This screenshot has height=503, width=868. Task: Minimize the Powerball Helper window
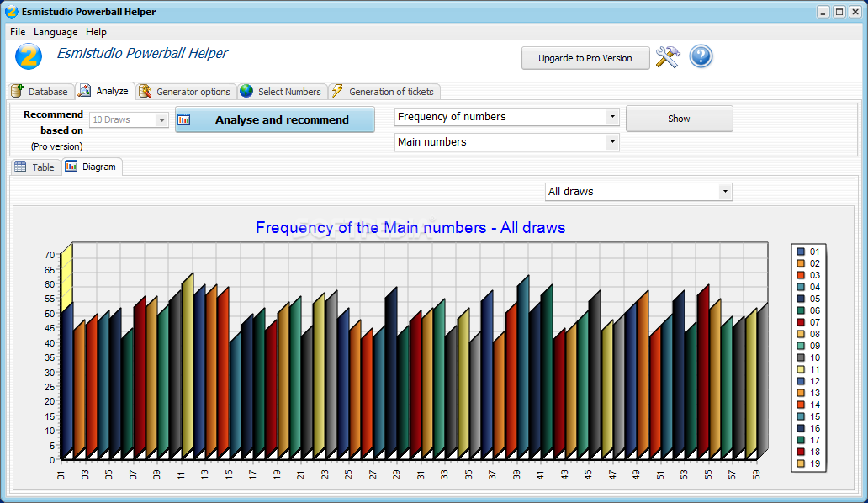pos(823,12)
